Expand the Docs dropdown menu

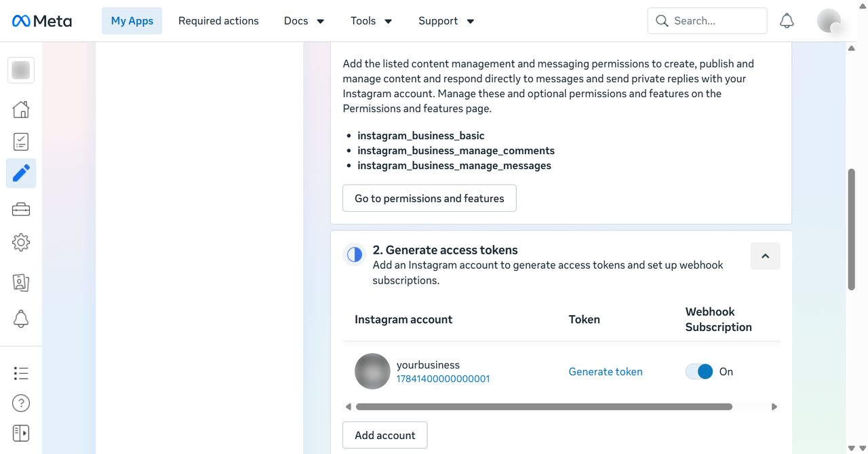[304, 21]
